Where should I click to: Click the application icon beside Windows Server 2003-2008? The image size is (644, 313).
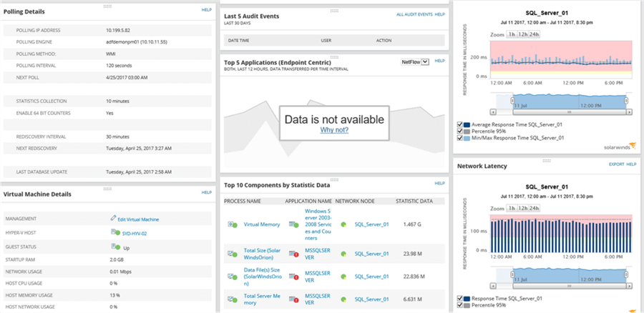[293, 224]
